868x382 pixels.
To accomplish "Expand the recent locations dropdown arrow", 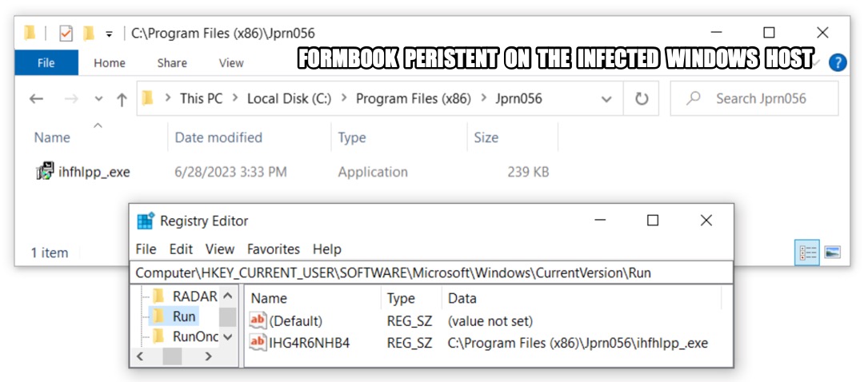I will (x=98, y=99).
